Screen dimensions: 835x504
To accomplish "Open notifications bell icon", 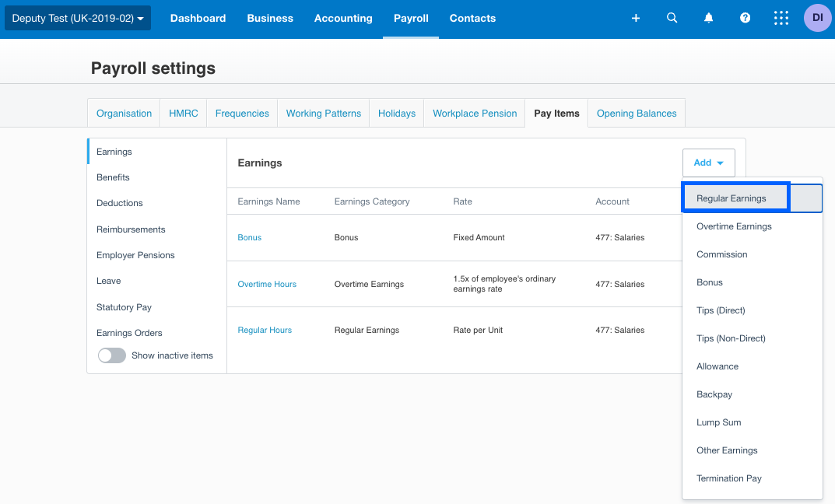I will (708, 18).
